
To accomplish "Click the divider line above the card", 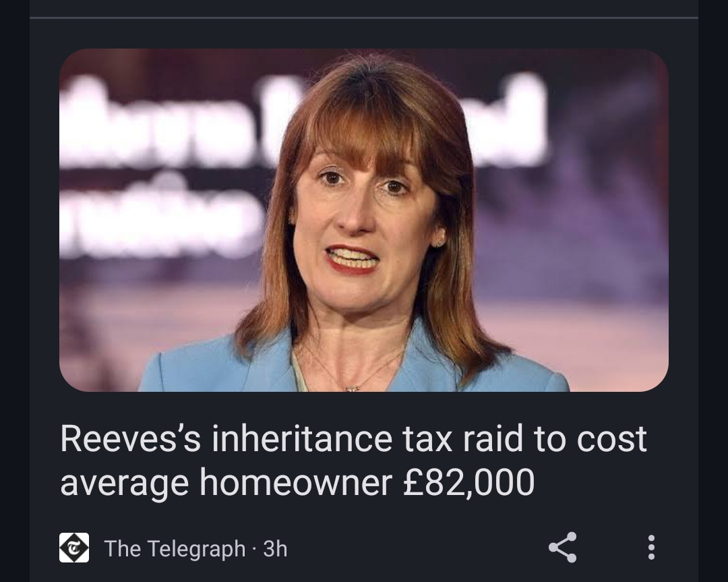I will [364, 18].
